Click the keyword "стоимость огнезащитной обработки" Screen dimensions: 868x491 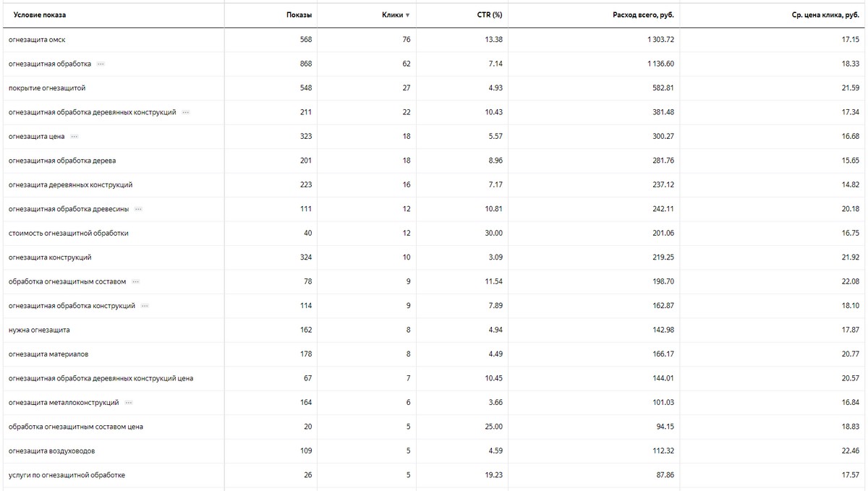(x=69, y=234)
